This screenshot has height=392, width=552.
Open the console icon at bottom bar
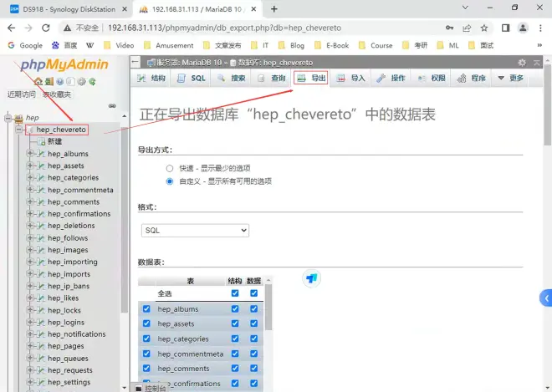click(x=139, y=389)
